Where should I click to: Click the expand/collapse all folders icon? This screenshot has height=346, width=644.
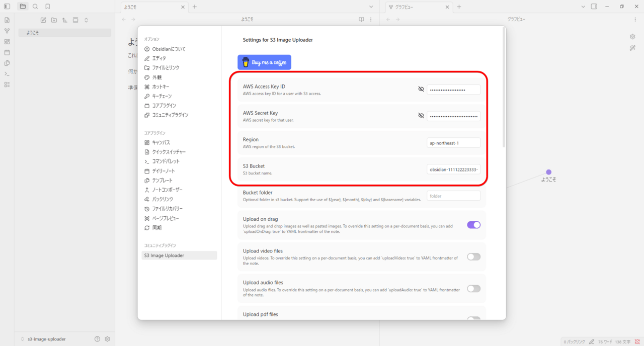tap(86, 20)
